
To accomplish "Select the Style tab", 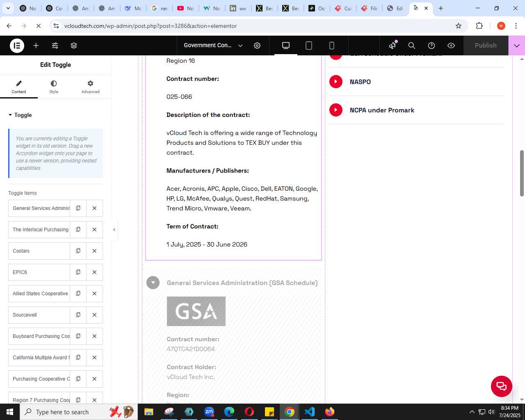I will tap(54, 87).
